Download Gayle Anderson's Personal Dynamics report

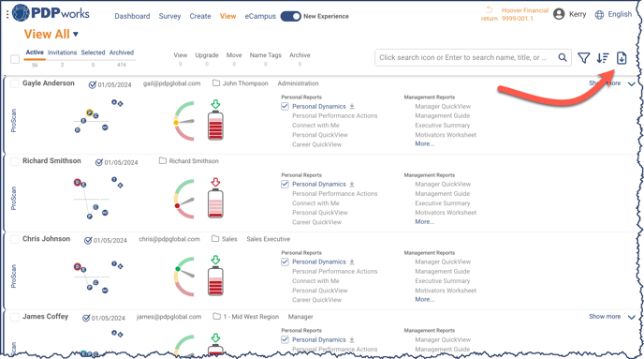(x=352, y=107)
